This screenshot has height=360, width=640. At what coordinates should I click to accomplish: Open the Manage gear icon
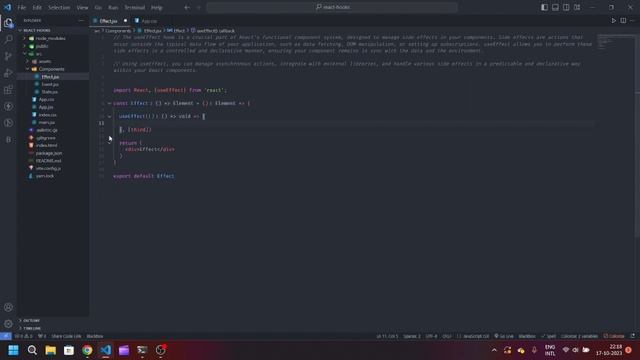tap(8, 324)
